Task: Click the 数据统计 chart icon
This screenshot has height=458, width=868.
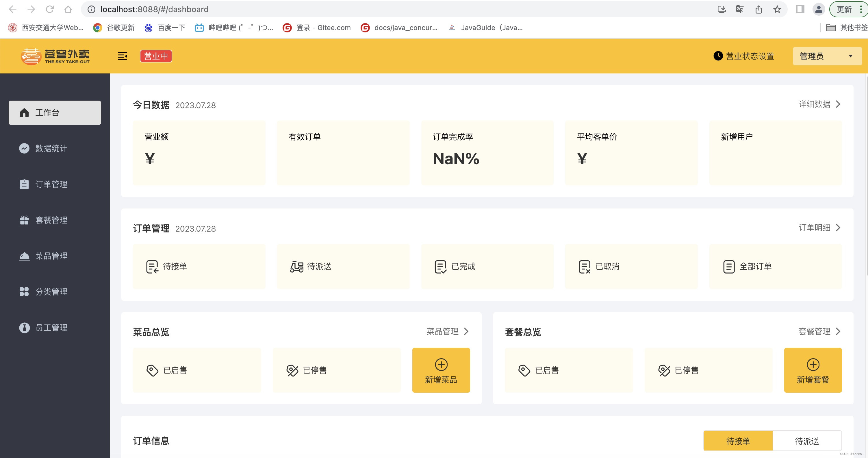Action: click(x=24, y=148)
